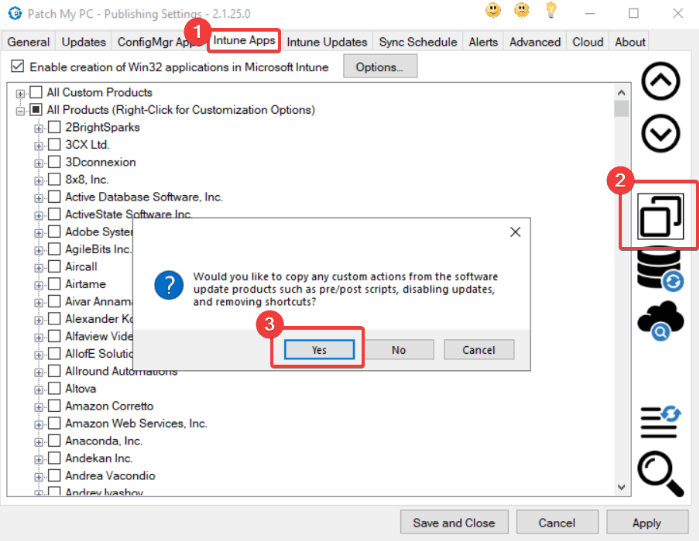
Task: Open the Intune Apps tab
Action: pyautogui.click(x=244, y=41)
